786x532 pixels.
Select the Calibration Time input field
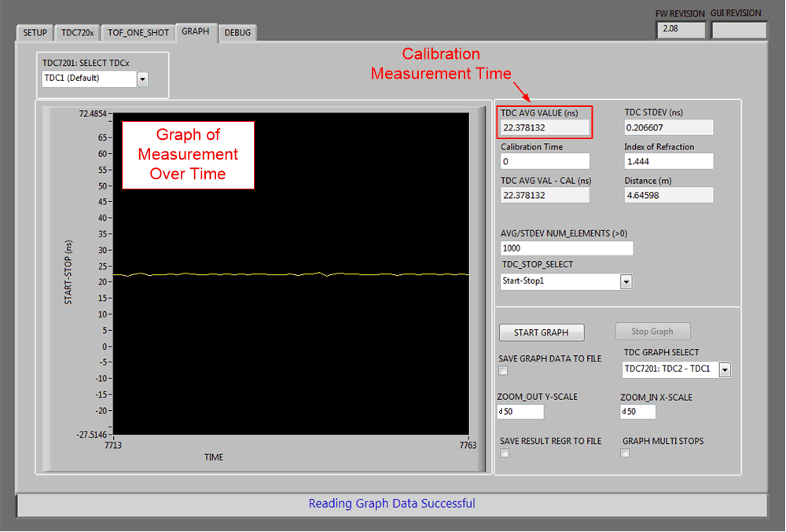click(544, 160)
